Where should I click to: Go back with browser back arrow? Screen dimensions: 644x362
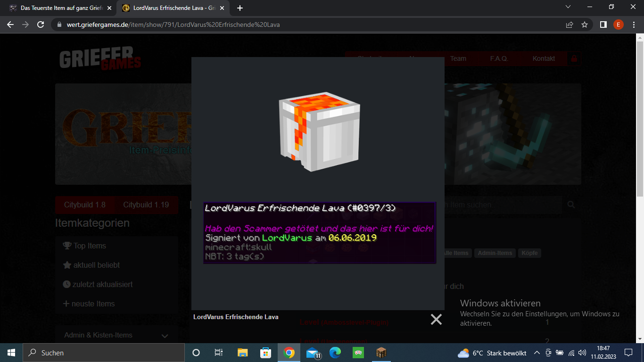10,25
